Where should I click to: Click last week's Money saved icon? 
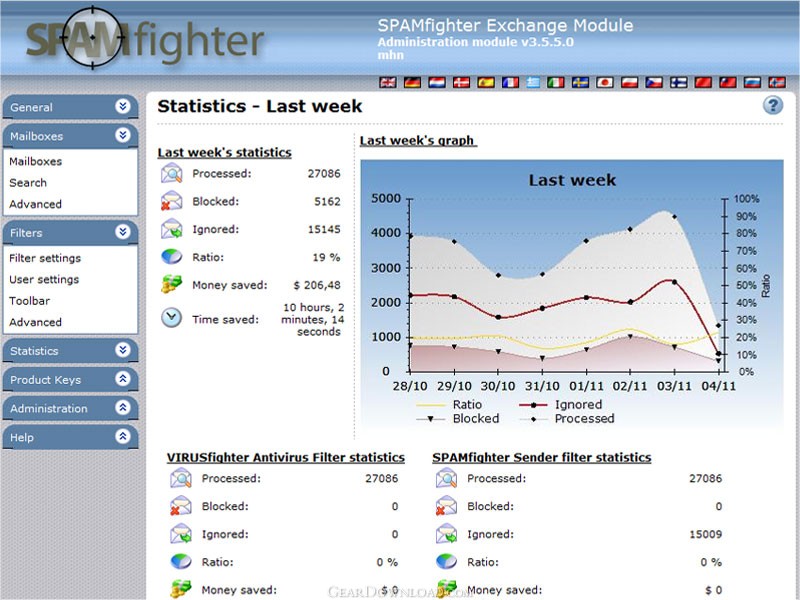171,284
